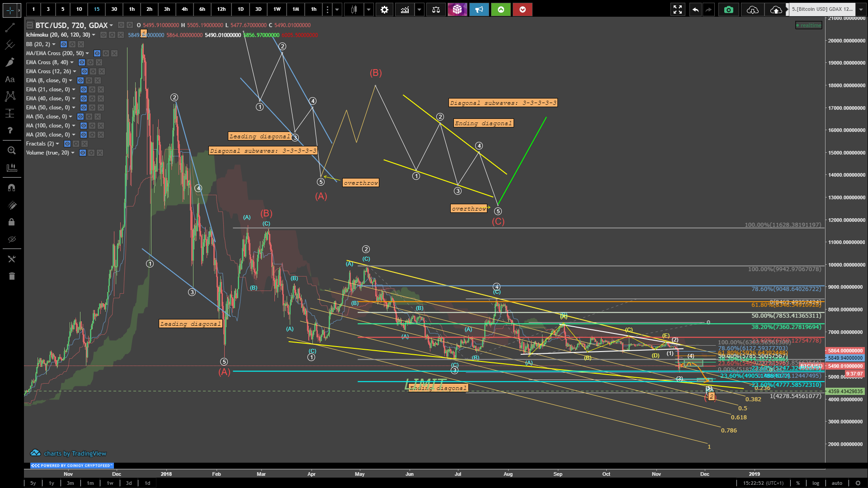Select the trend line drawing tool
This screenshot has width=868, height=488.
coord(9,28)
